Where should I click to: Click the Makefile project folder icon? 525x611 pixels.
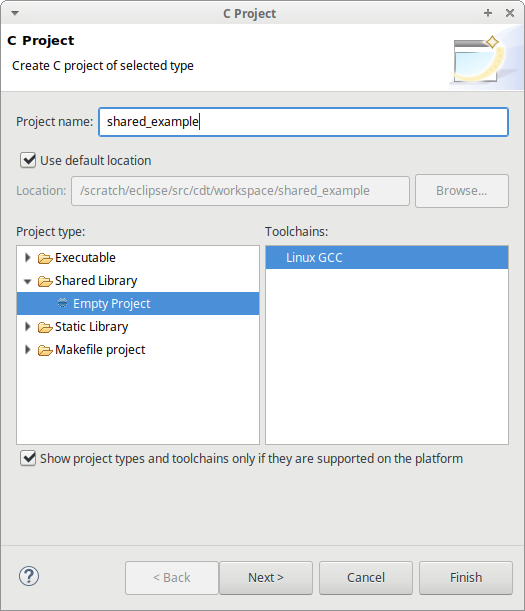click(x=45, y=350)
